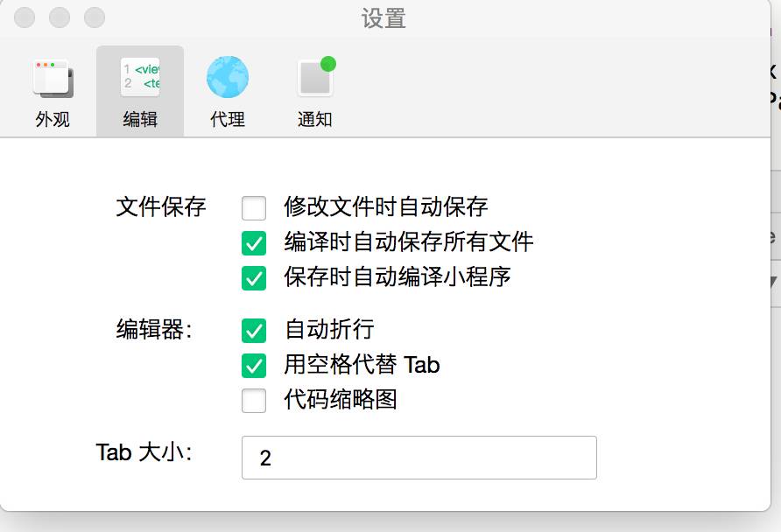781x532 pixels.
Task: Uncheck the 用空格代替 Tab checkbox
Action: 254,365
